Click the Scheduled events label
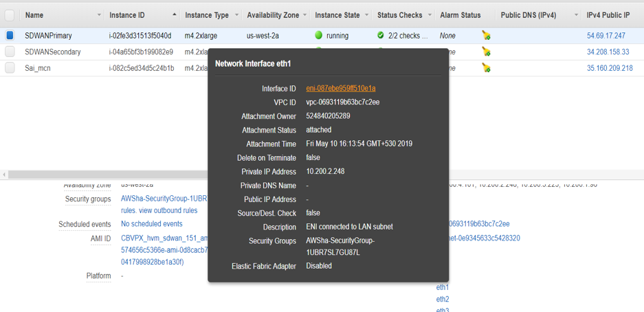644x312 pixels. click(x=85, y=224)
